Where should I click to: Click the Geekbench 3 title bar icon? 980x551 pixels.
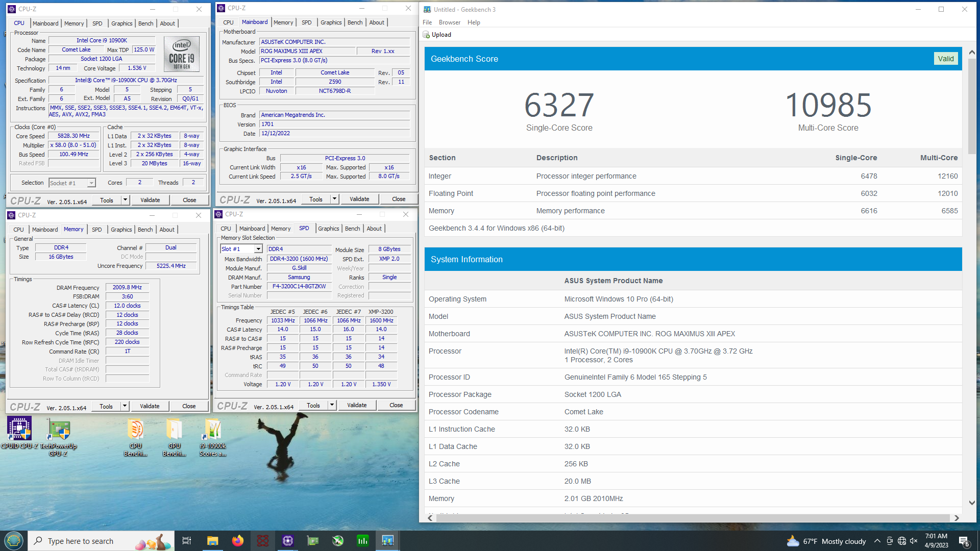pyautogui.click(x=427, y=9)
